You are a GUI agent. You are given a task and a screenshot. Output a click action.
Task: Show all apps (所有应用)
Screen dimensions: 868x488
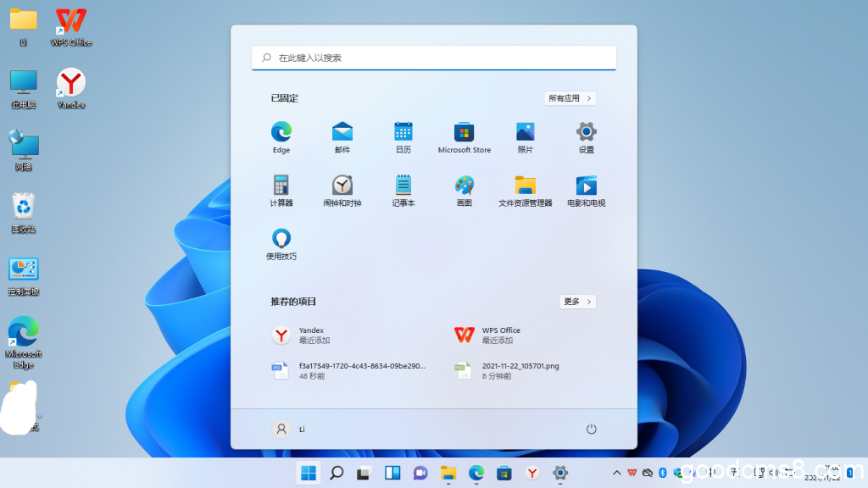570,98
